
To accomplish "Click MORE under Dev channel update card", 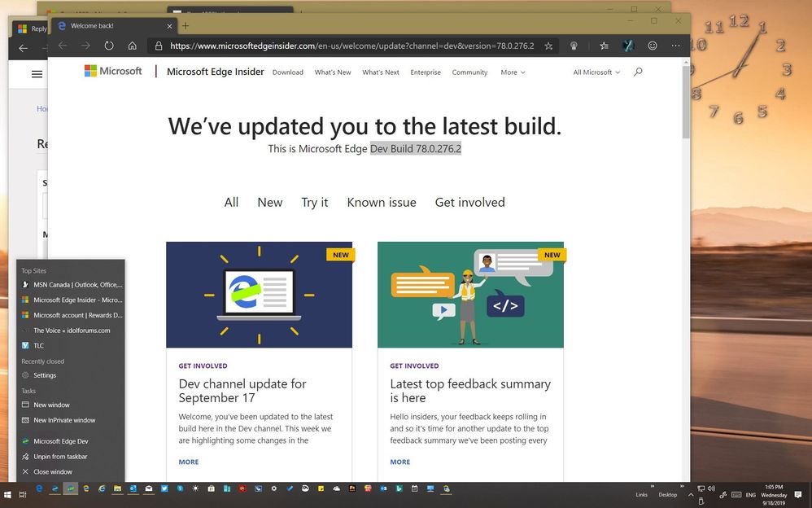I will (x=189, y=462).
